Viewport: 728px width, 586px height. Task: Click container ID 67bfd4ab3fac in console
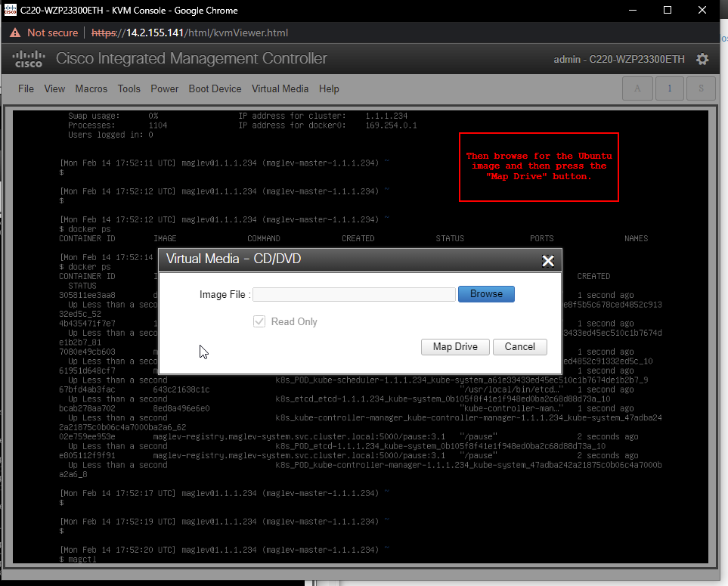point(87,389)
